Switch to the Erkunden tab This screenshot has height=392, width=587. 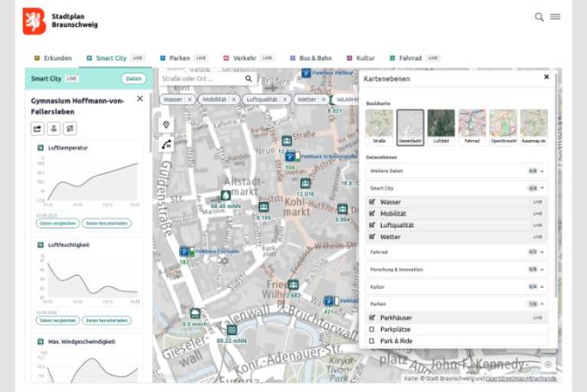tap(53, 58)
